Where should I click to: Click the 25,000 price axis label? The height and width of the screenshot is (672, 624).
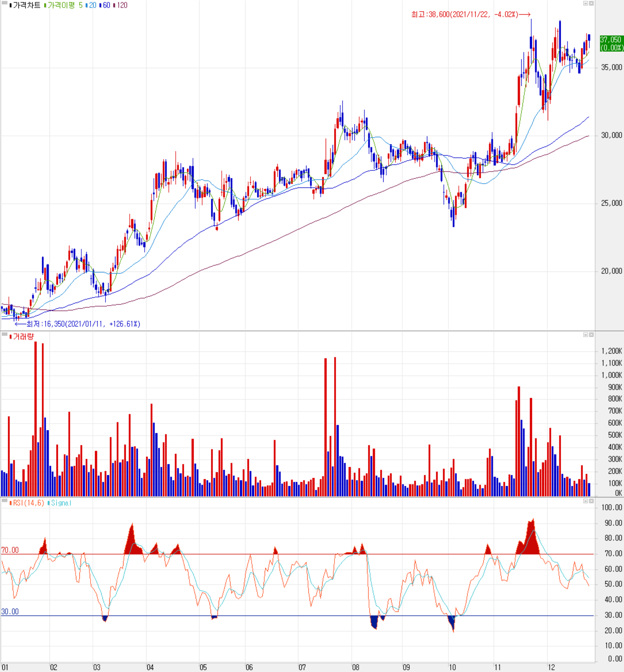611,203
